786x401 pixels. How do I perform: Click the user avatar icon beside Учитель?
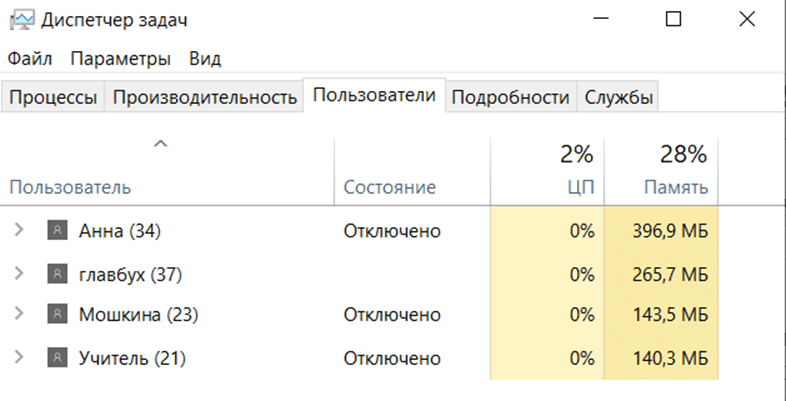[56, 357]
